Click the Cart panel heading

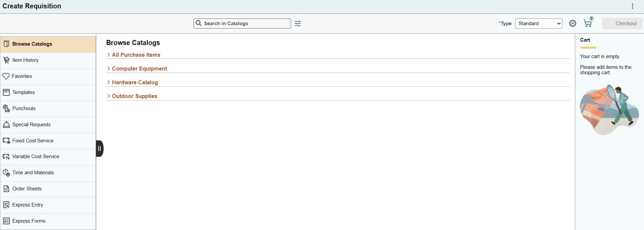click(x=585, y=40)
